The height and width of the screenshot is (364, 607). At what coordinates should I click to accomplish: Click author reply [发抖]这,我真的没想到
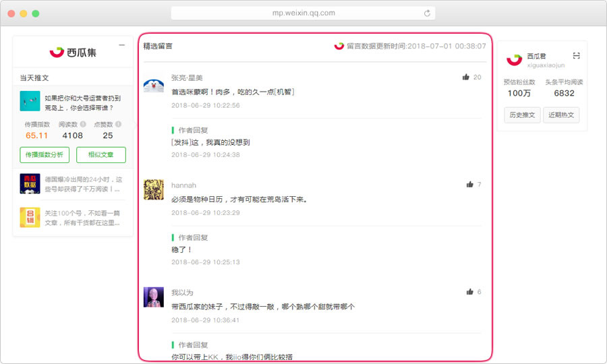210,142
